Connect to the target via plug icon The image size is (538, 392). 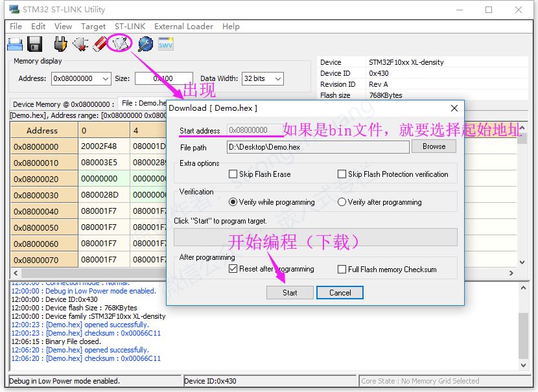[60, 44]
